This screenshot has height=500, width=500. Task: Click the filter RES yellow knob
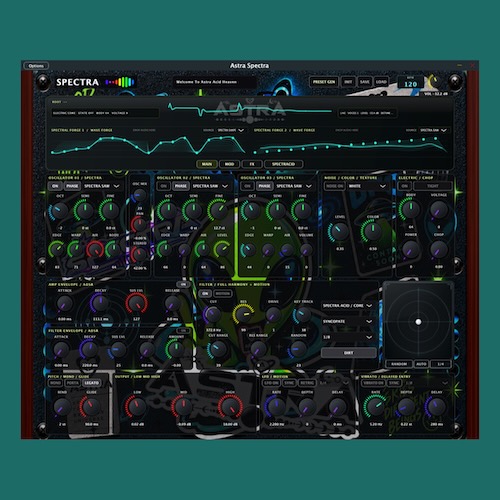point(244,314)
